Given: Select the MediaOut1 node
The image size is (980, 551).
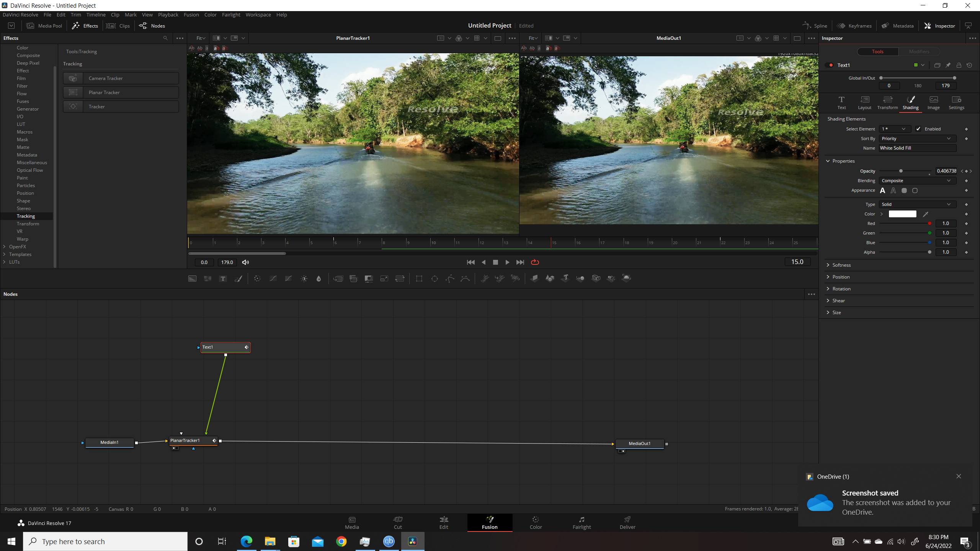Looking at the screenshot, I should [639, 443].
